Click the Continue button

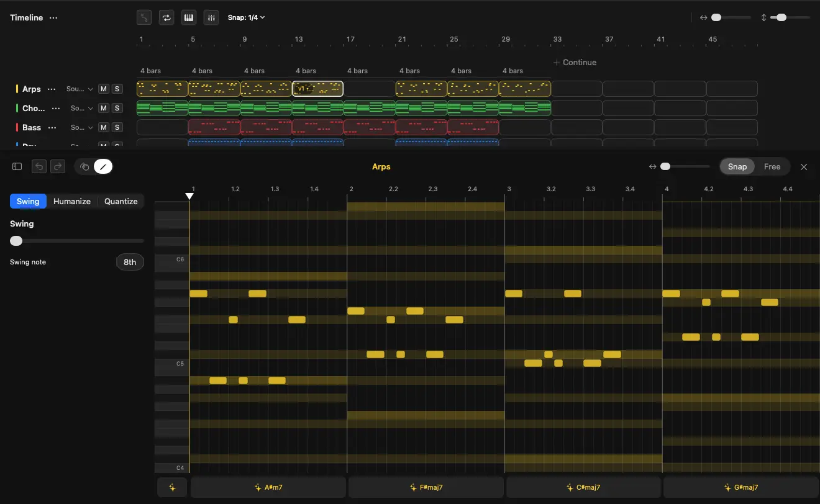(x=575, y=62)
